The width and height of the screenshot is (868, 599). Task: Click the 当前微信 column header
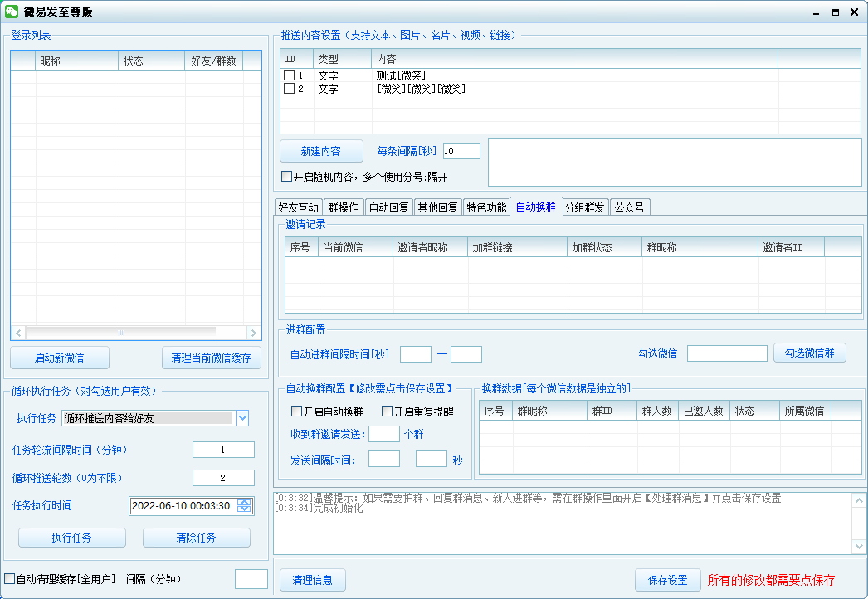tap(355, 247)
